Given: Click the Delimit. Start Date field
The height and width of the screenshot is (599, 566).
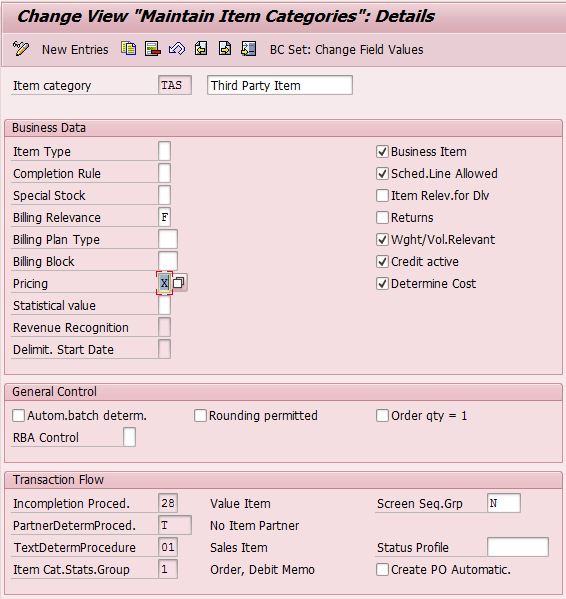Looking at the screenshot, I should 164,349.
